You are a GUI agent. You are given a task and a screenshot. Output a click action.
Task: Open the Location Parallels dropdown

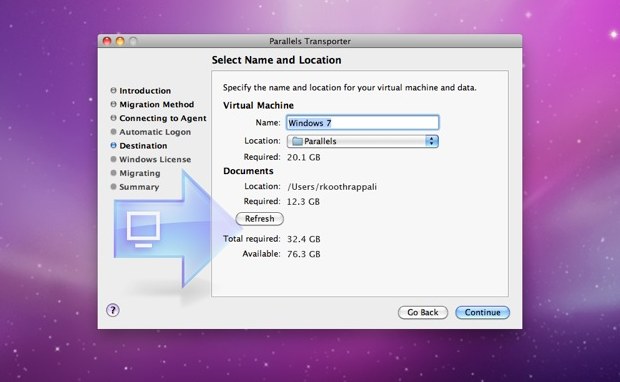point(363,141)
